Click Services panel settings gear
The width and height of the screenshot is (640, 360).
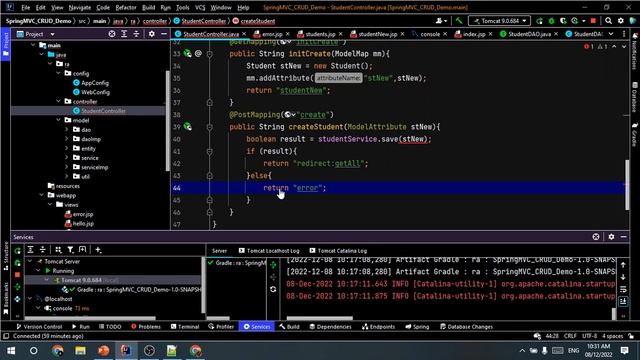click(611, 237)
